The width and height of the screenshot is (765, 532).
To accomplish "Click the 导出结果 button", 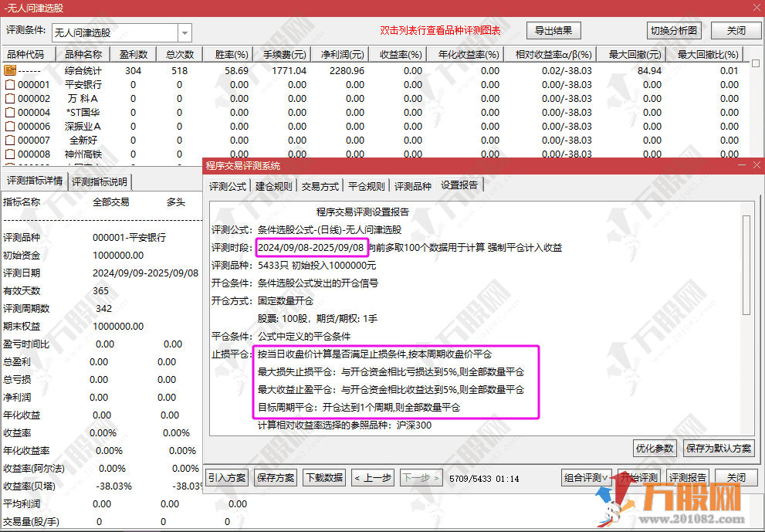I will click(553, 30).
